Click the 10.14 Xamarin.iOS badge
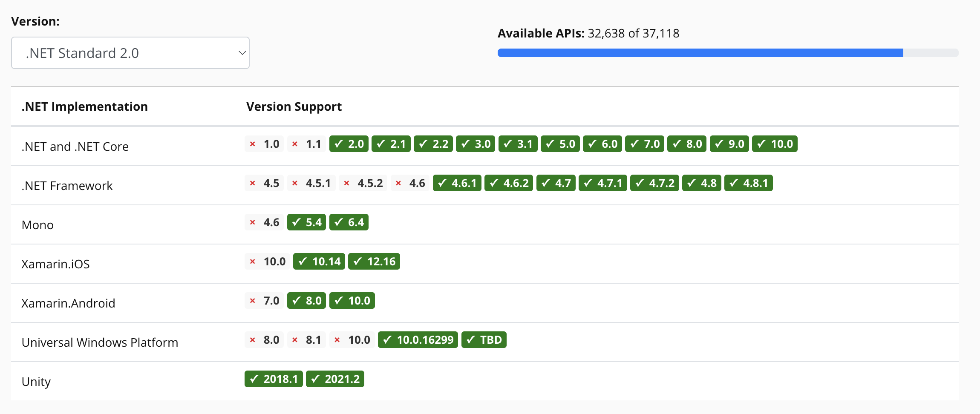The height and width of the screenshot is (414, 980). click(319, 262)
